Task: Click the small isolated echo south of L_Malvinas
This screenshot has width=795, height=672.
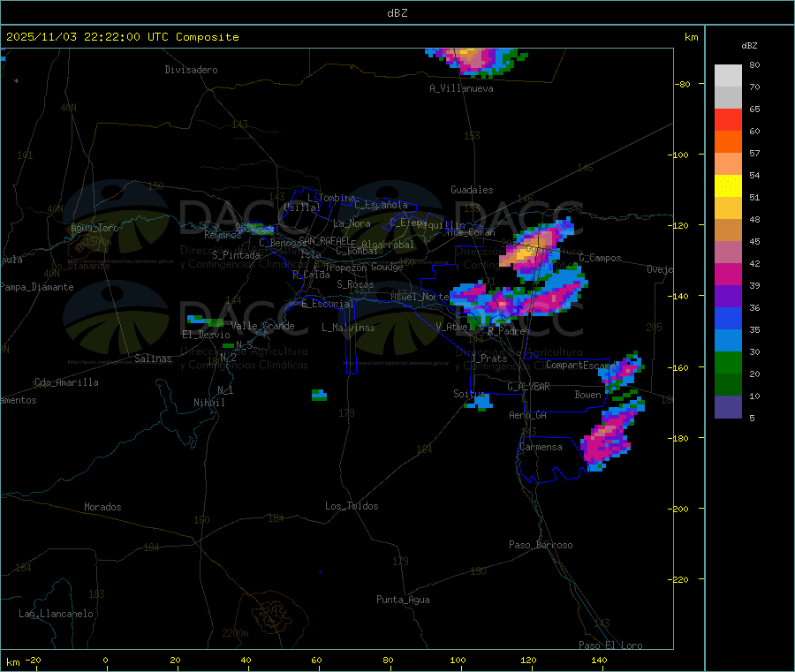Action: [x=319, y=395]
